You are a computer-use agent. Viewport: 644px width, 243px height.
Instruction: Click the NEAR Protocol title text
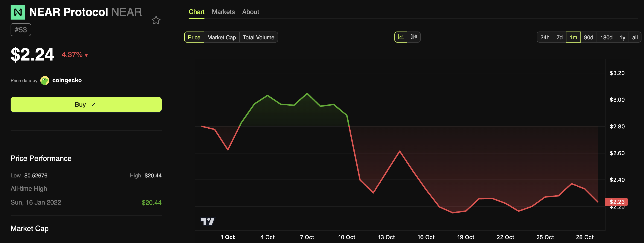pos(69,12)
